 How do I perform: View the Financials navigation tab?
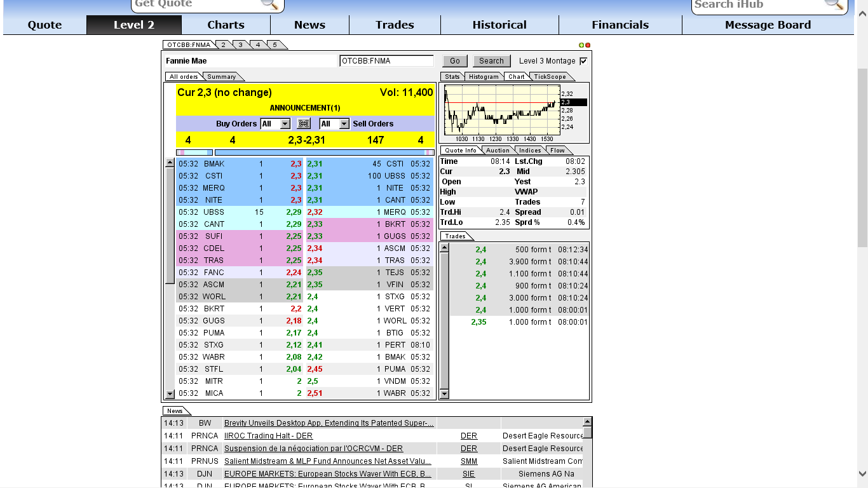click(620, 25)
